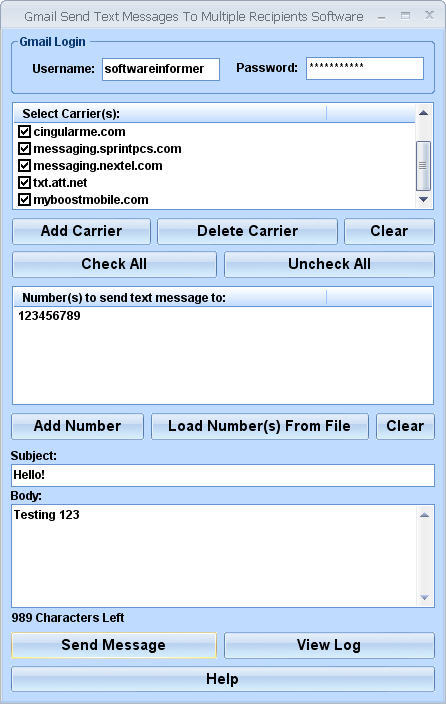Close the Gmail Send Text window
Viewport: 446px width, 704px height.
point(429,16)
